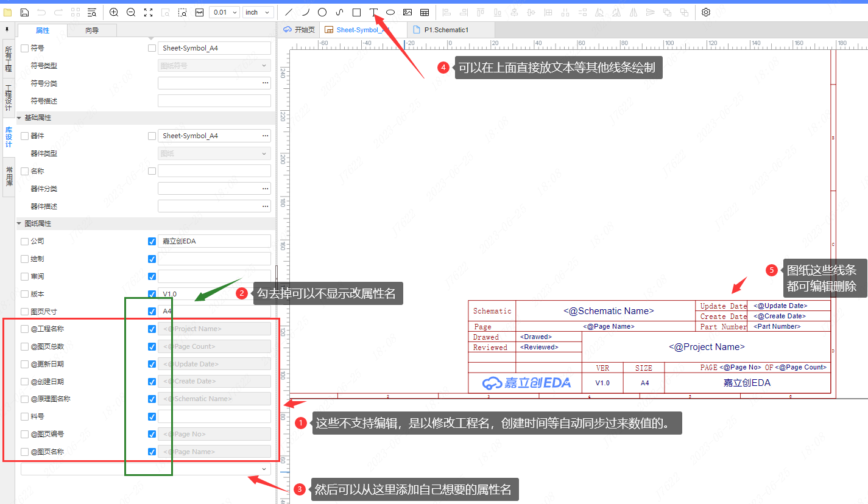
Task: Click the undo arrow icon
Action: [x=41, y=12]
